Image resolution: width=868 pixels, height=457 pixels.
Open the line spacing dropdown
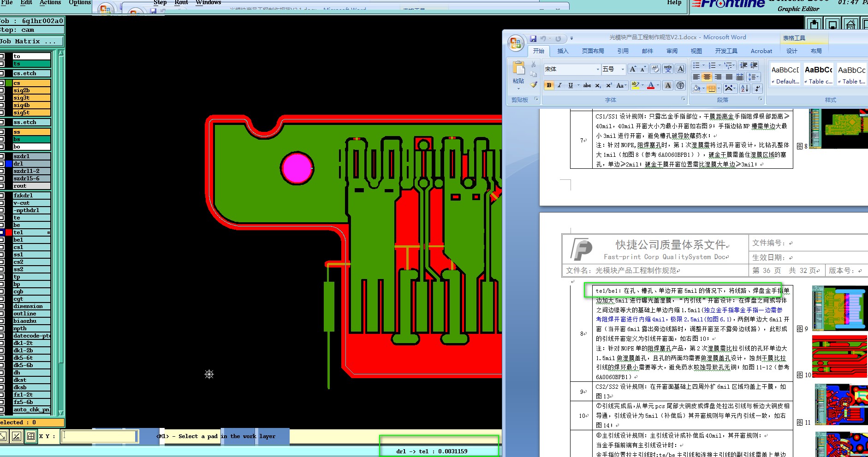click(754, 77)
